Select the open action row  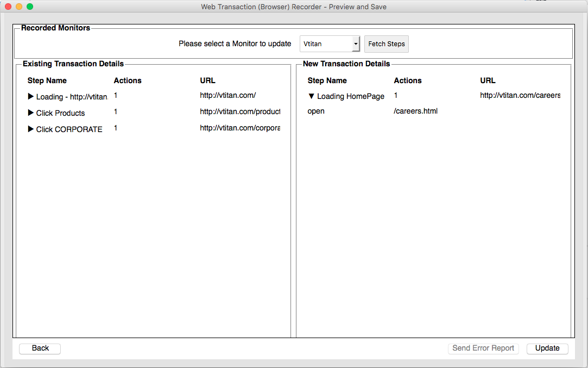click(x=316, y=111)
